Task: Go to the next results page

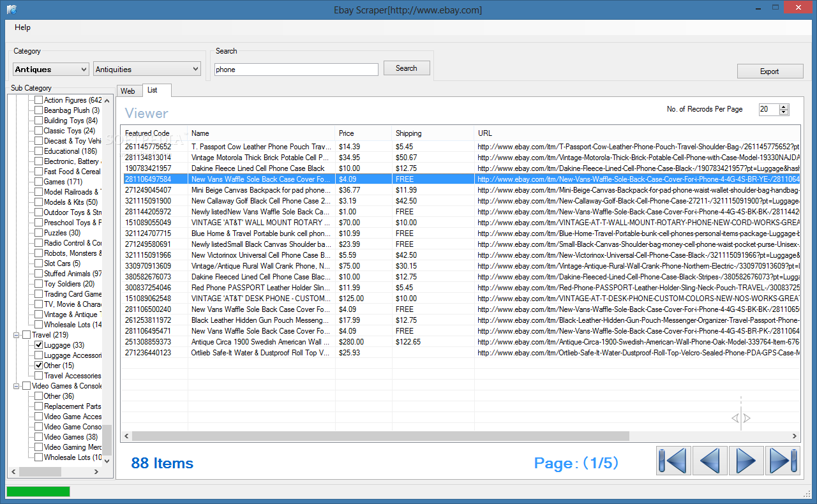Action: pyautogui.click(x=746, y=461)
